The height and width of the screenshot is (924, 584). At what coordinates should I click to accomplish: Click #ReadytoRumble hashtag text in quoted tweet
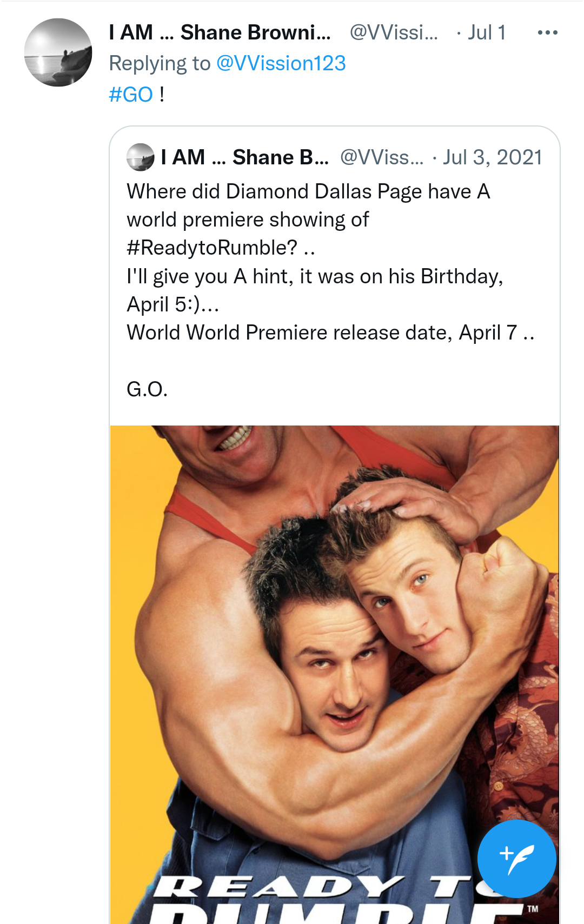pyautogui.click(x=211, y=248)
